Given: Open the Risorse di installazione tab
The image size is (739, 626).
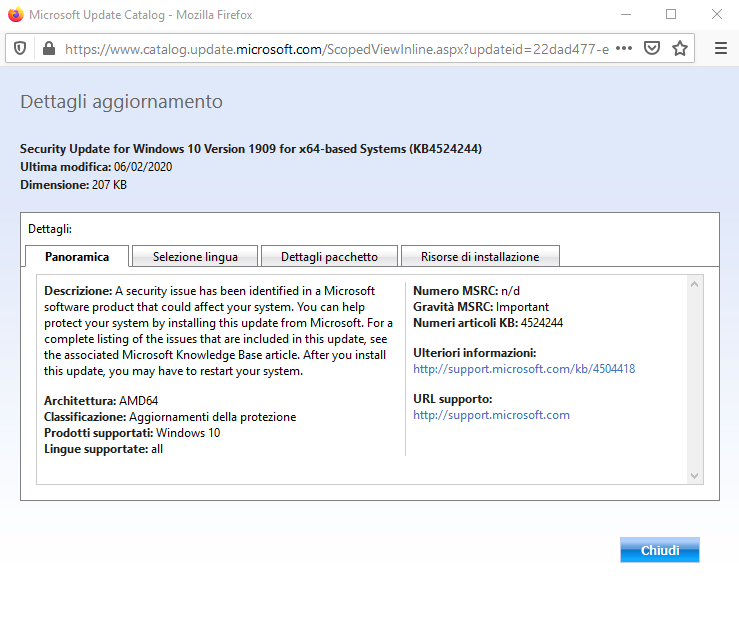Looking at the screenshot, I should point(480,256).
